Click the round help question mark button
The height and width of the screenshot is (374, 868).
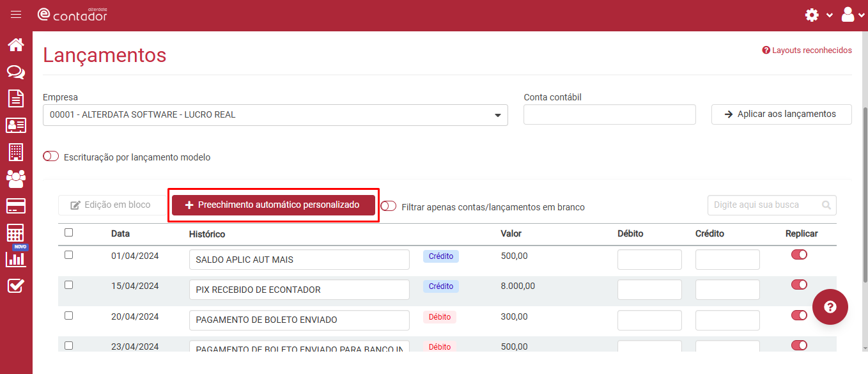[x=830, y=307]
